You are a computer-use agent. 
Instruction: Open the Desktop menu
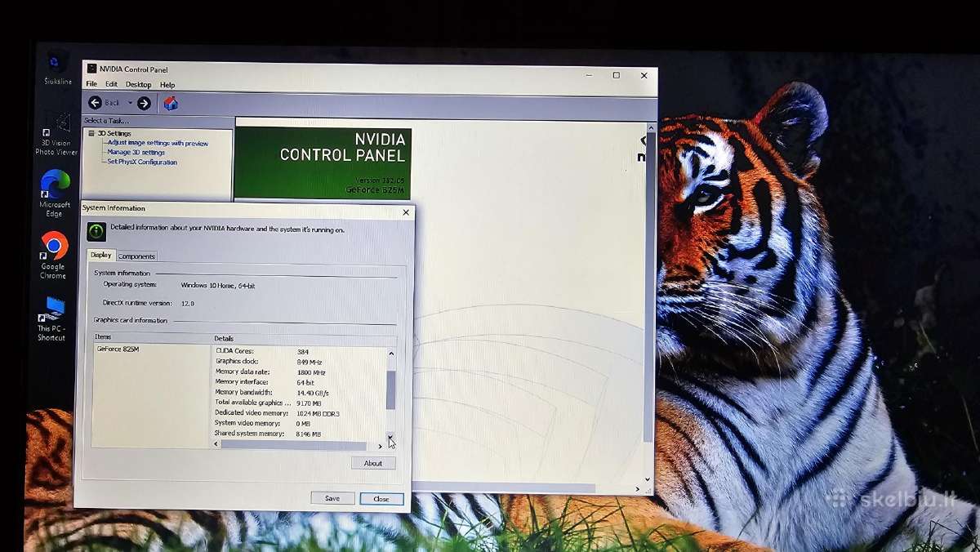point(138,85)
